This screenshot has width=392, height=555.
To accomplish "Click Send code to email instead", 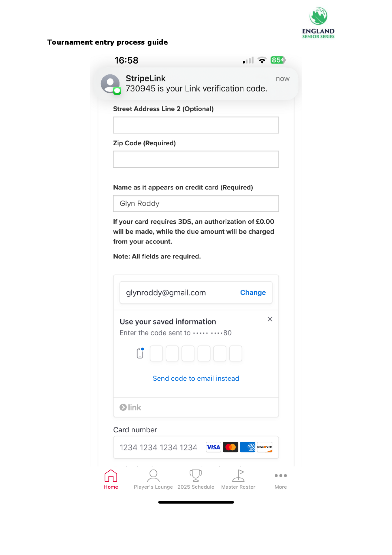I will pyautogui.click(x=196, y=378).
